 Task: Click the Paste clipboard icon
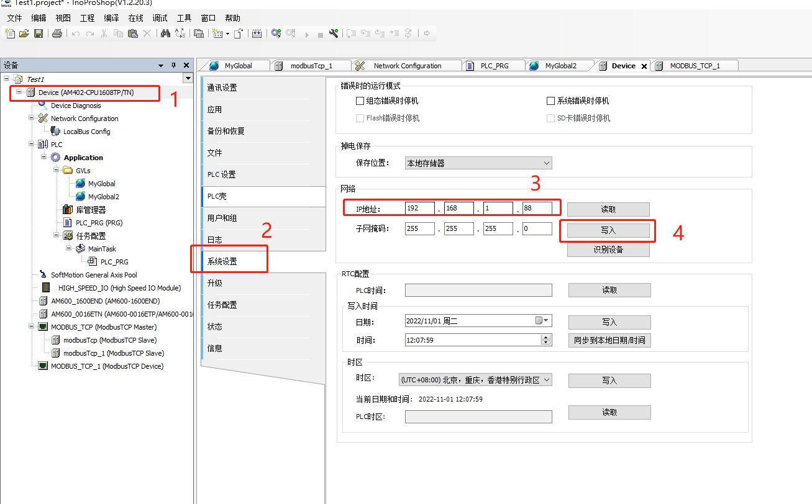click(x=132, y=34)
